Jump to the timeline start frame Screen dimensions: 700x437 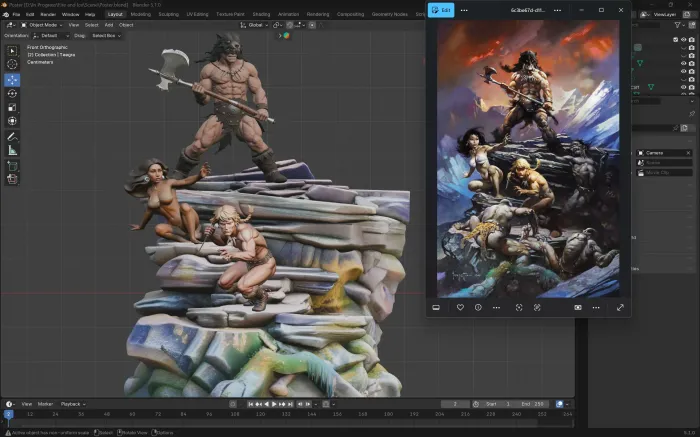point(251,404)
